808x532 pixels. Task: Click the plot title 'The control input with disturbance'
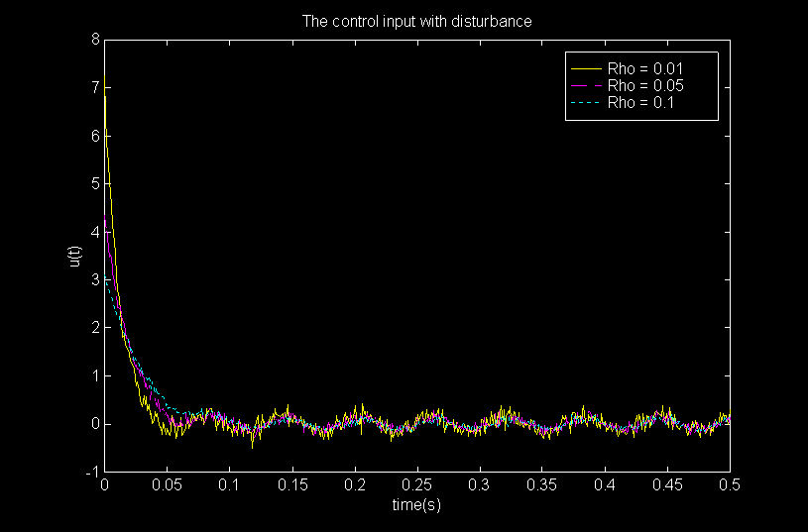pos(416,21)
